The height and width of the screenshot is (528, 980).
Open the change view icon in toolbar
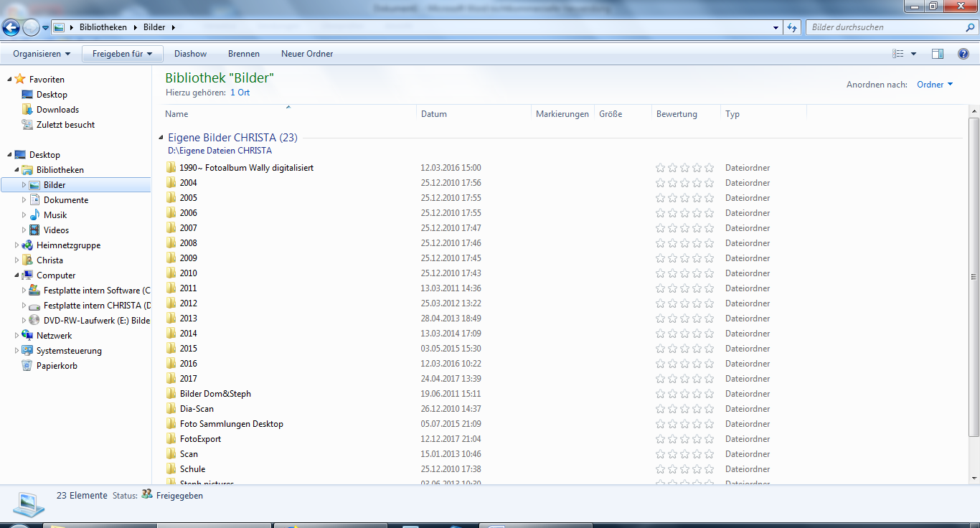tap(898, 54)
